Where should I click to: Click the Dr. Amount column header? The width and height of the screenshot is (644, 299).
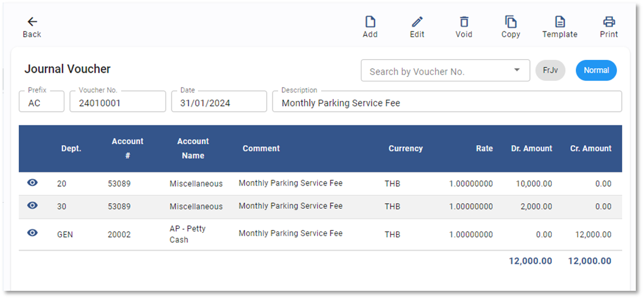531,149
